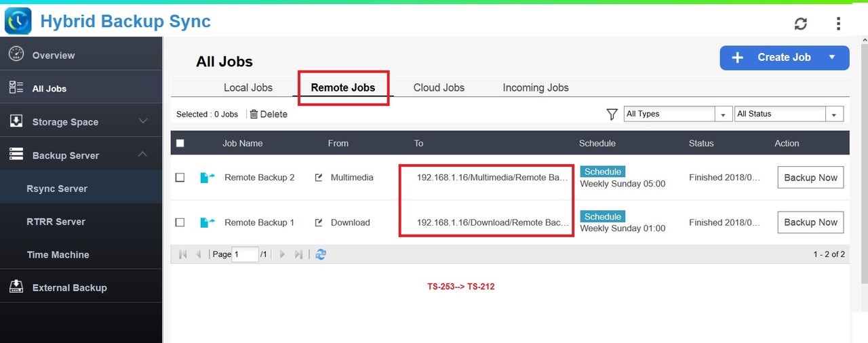Click the 192.168.1.16/Multimedia destination path

[x=492, y=178]
